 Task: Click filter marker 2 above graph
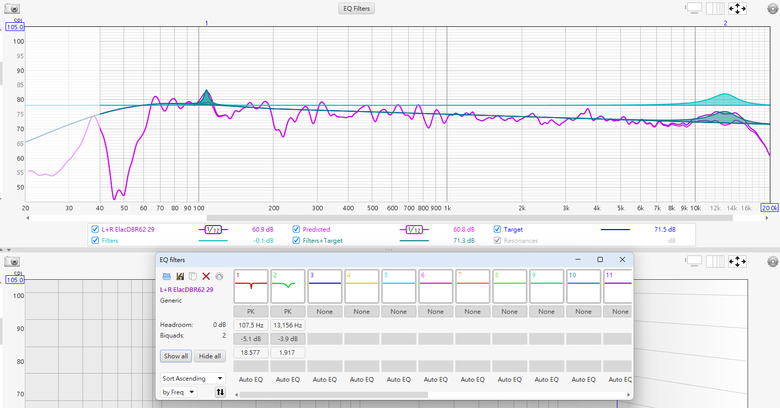tap(725, 23)
